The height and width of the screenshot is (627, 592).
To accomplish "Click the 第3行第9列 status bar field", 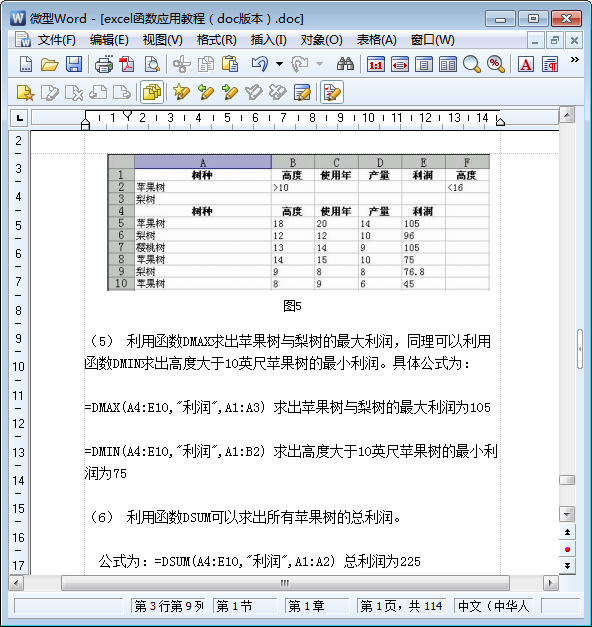I will click(x=169, y=606).
